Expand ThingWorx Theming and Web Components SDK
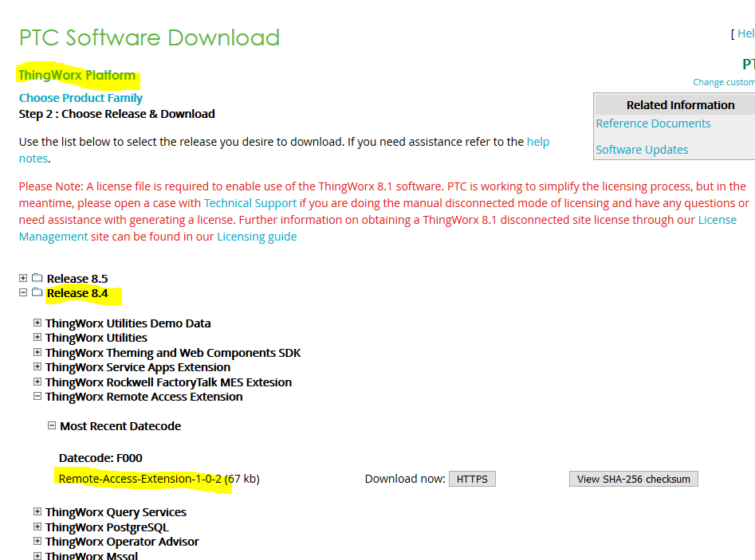This screenshot has height=560, width=755. tap(37, 352)
